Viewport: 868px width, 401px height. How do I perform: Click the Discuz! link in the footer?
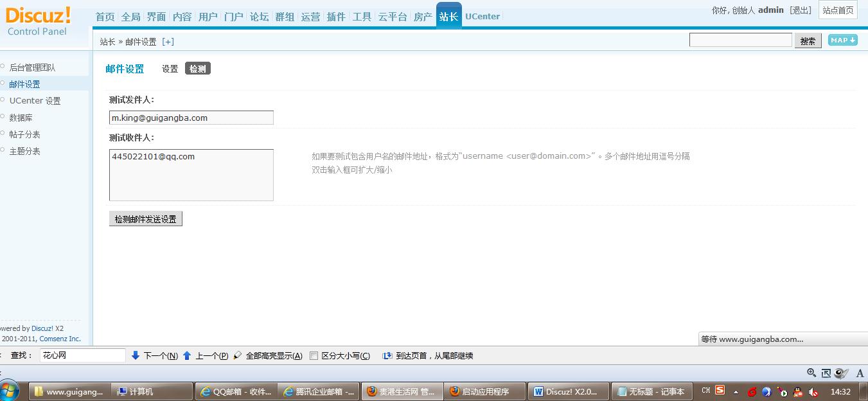coord(42,328)
